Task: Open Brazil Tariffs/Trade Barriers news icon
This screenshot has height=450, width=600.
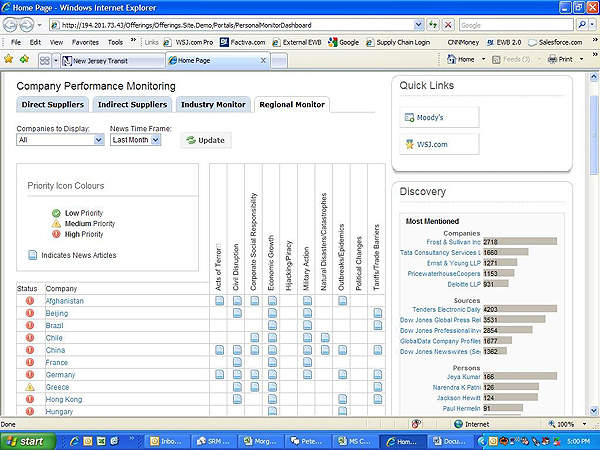Action: (378, 326)
